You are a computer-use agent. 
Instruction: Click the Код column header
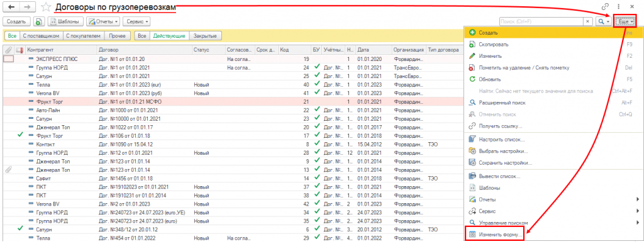294,50
